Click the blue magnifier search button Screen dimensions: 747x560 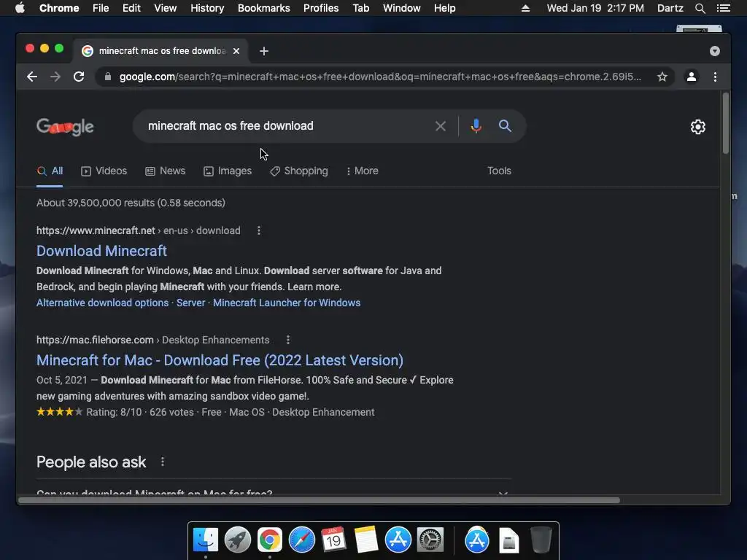click(x=505, y=126)
